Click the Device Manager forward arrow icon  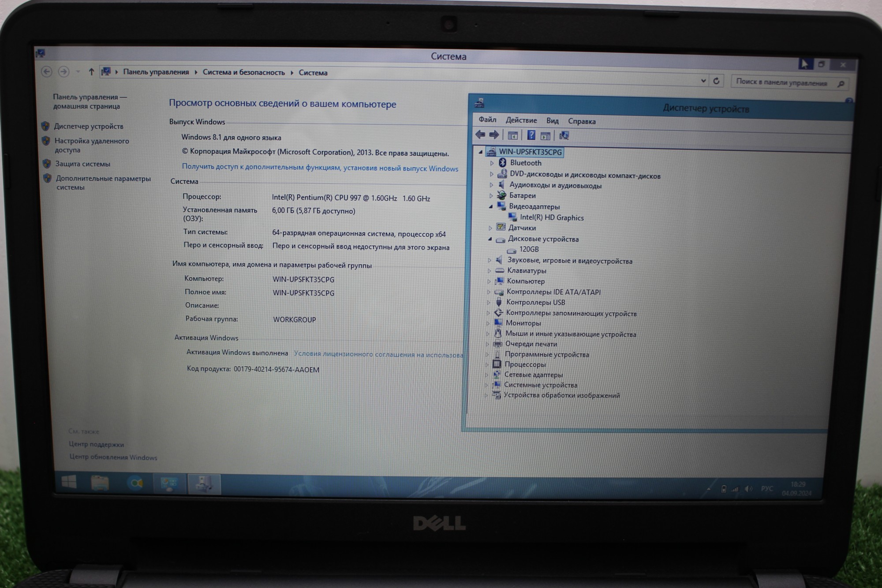[494, 135]
